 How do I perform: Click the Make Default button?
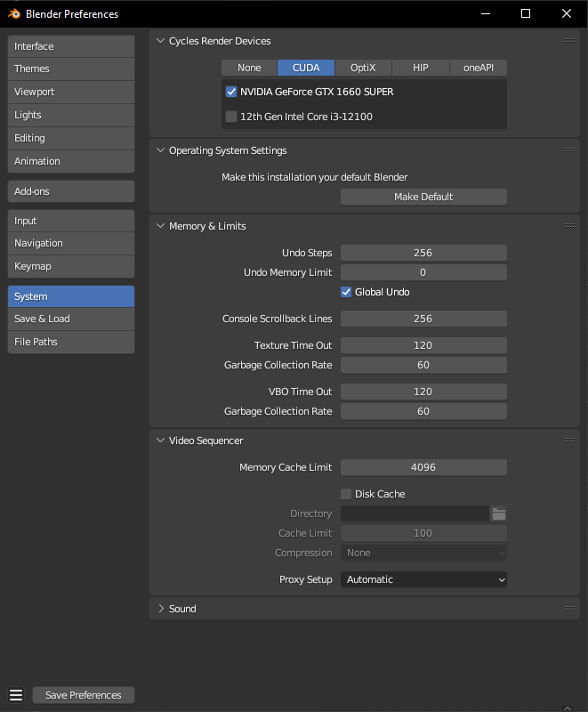423,197
